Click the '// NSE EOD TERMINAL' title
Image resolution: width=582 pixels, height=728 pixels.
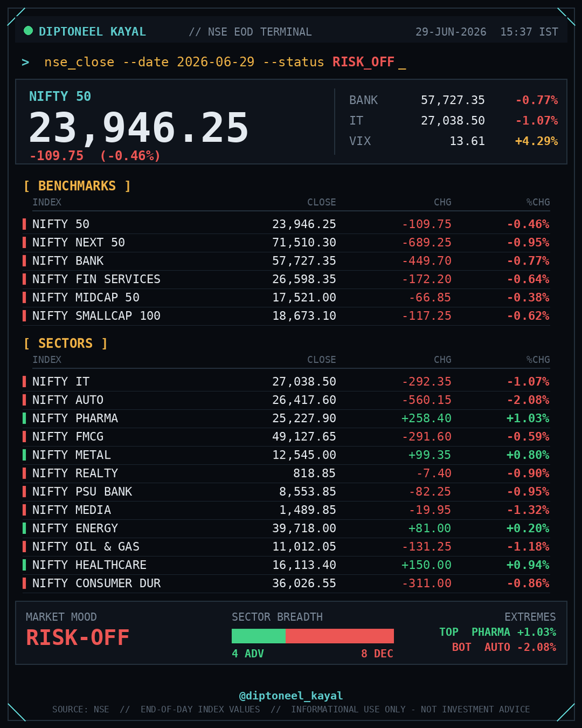tap(250, 32)
